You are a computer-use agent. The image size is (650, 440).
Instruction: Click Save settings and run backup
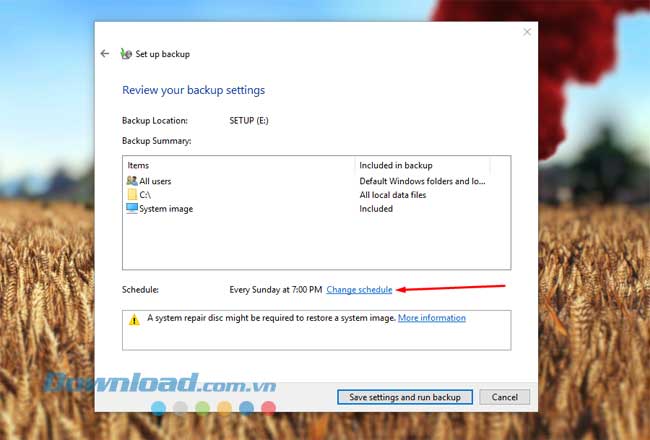(x=405, y=397)
